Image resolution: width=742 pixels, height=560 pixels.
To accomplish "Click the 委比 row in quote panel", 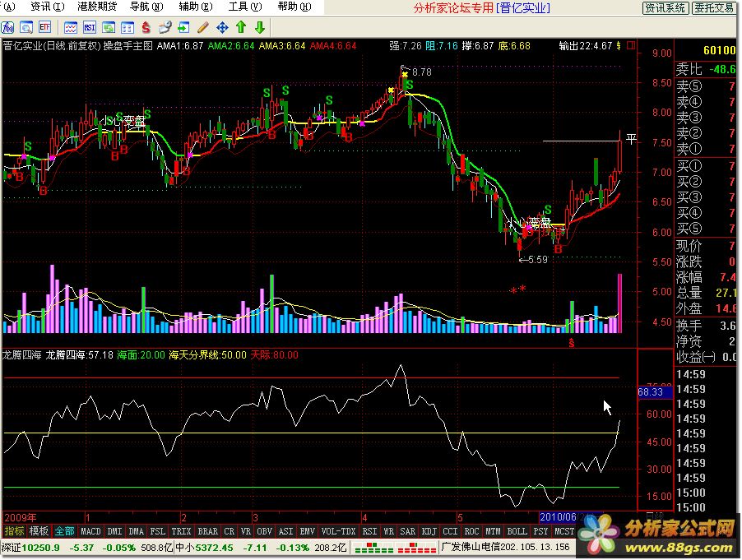I will 706,70.
